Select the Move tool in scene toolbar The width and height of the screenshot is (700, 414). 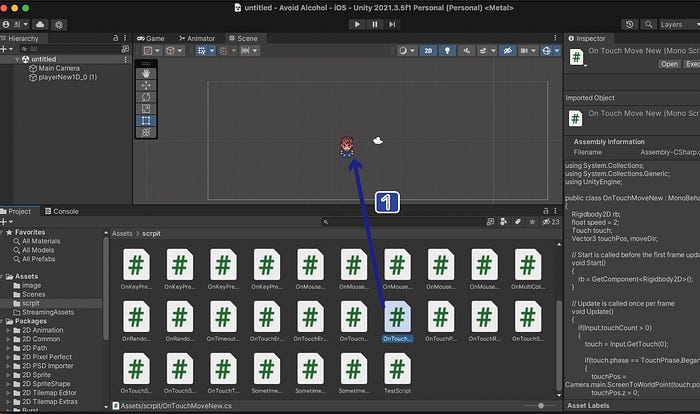click(x=146, y=85)
